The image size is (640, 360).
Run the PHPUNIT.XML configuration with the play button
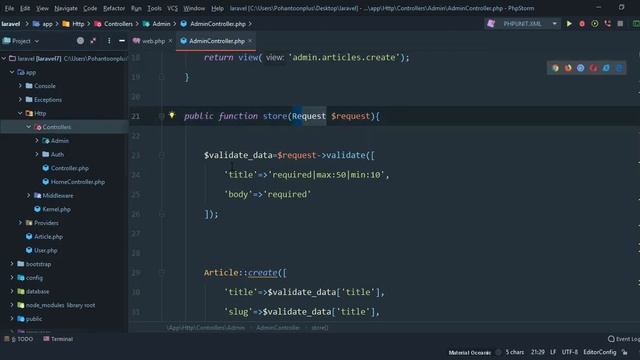coord(569,24)
